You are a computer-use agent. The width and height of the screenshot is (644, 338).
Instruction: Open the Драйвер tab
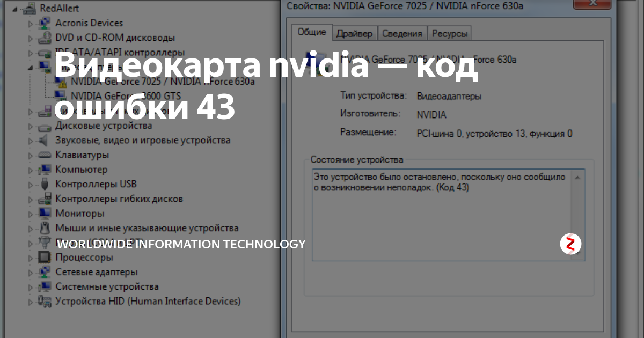[354, 33]
